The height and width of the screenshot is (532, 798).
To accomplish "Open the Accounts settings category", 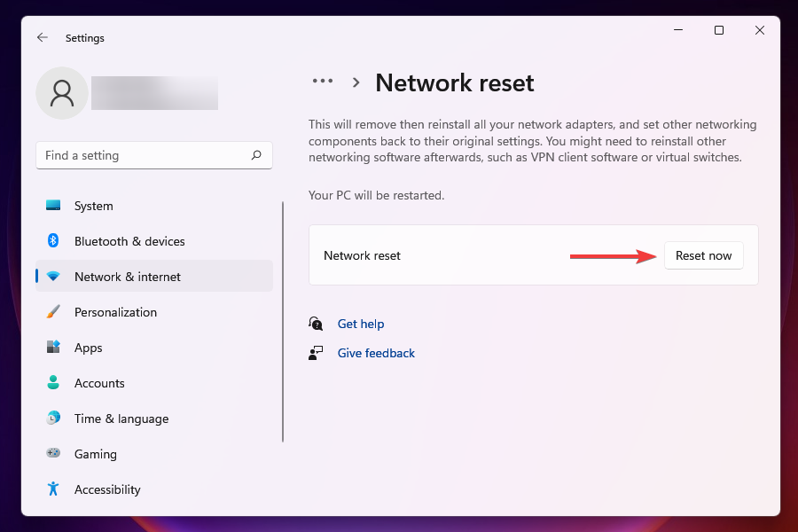I will 154,383.
